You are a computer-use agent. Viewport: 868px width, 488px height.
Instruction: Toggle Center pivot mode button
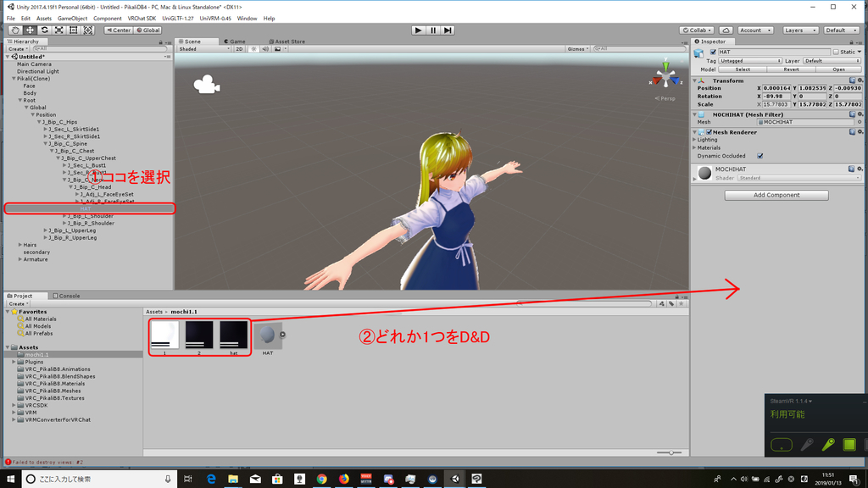point(119,30)
